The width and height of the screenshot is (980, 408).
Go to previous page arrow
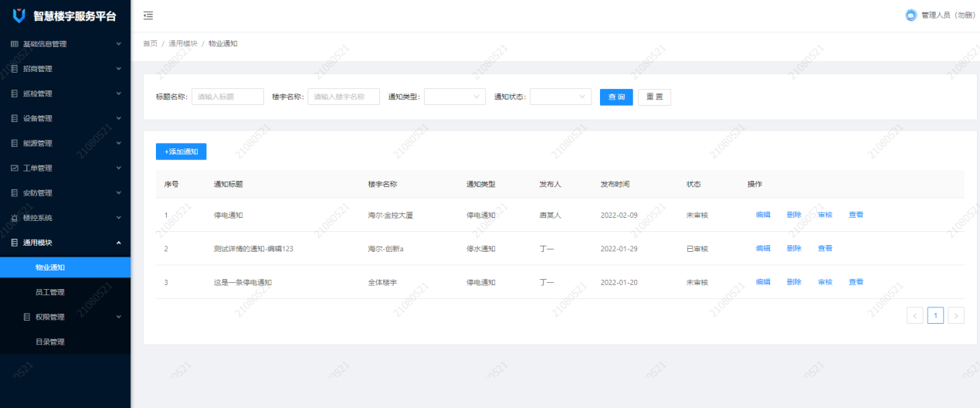click(915, 315)
